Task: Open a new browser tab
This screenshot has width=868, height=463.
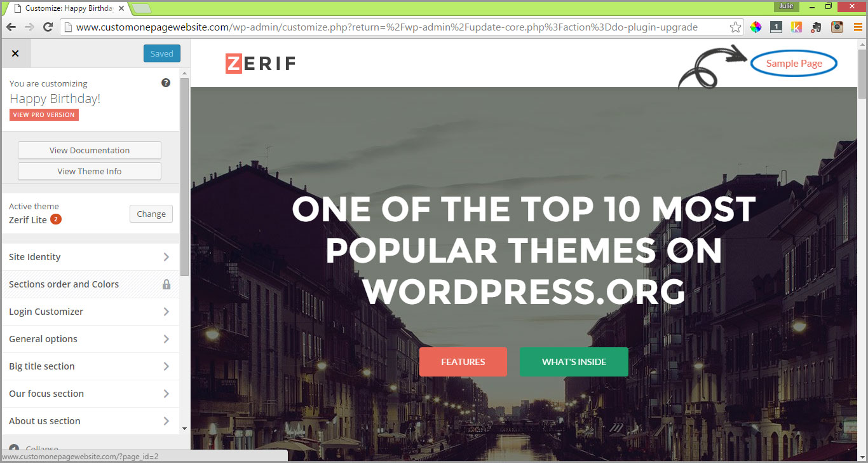Action: (x=142, y=8)
